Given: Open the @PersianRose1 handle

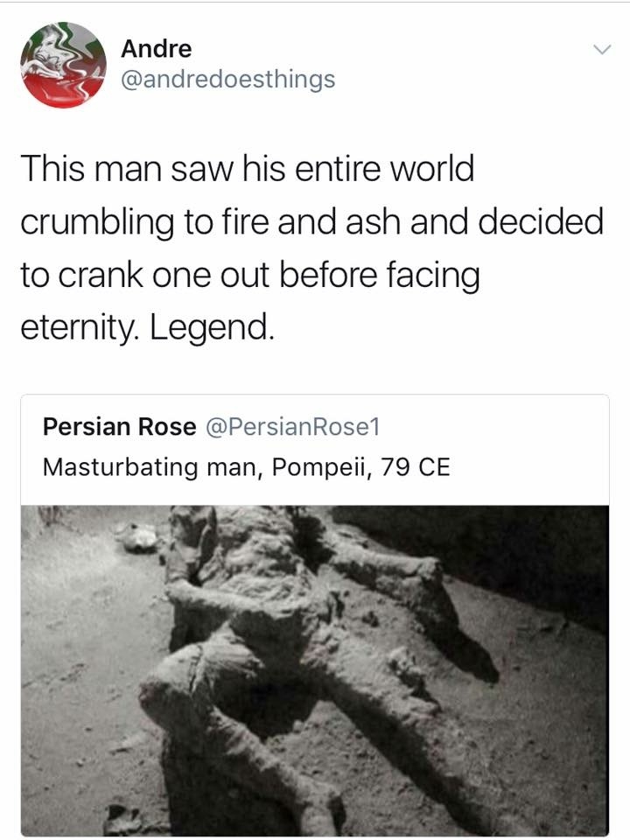Looking at the screenshot, I should click(x=292, y=427).
